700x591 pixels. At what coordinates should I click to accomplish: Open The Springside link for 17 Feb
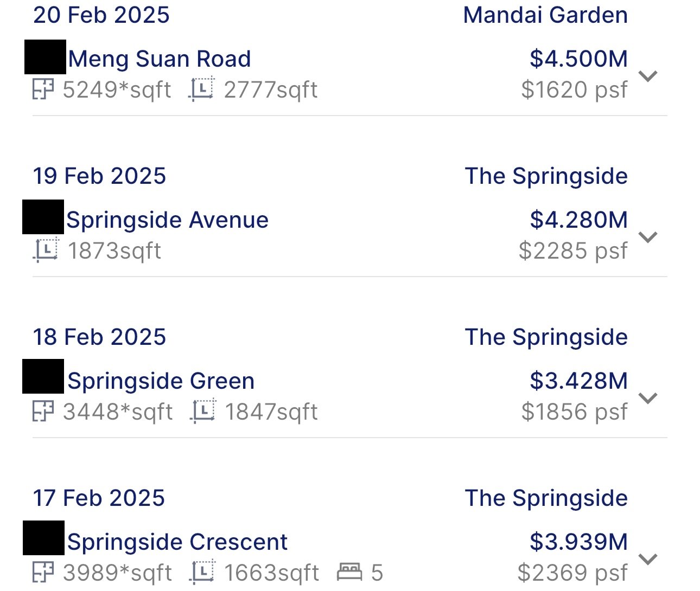coord(546,498)
